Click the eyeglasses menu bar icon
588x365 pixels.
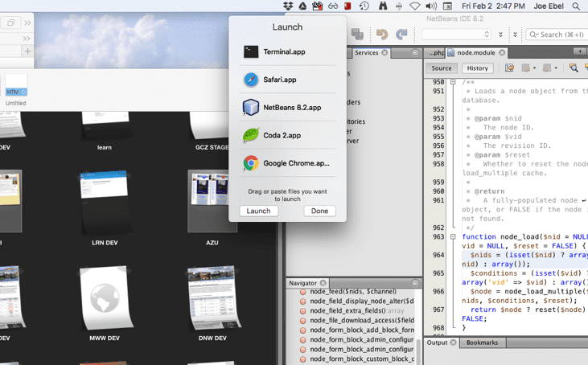[x=333, y=6]
